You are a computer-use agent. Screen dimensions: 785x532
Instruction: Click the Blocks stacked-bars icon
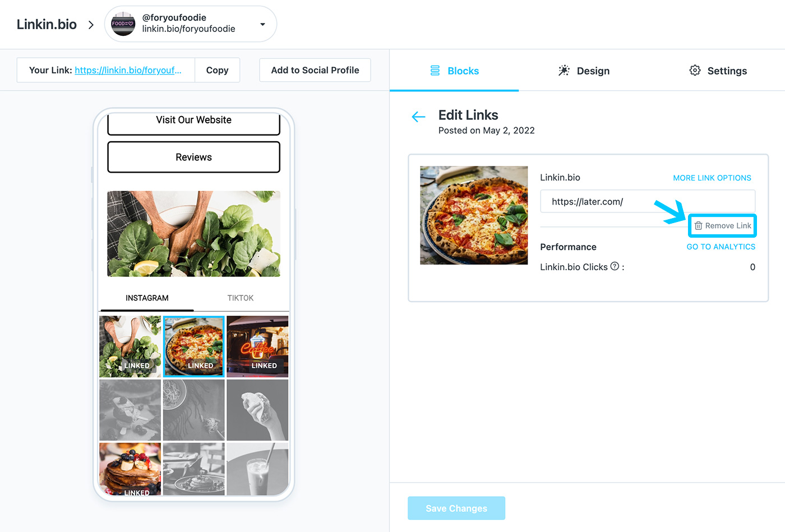(x=435, y=71)
